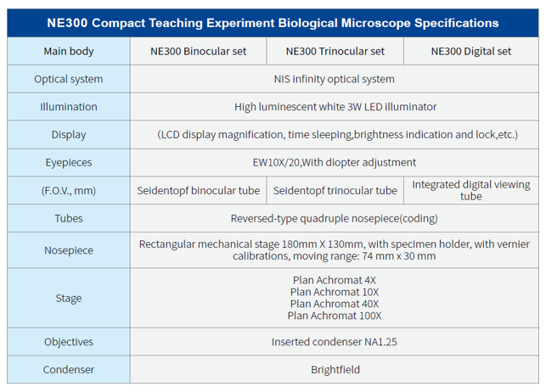Click the Display row label
The height and width of the screenshot is (392, 546).
pyautogui.click(x=69, y=135)
